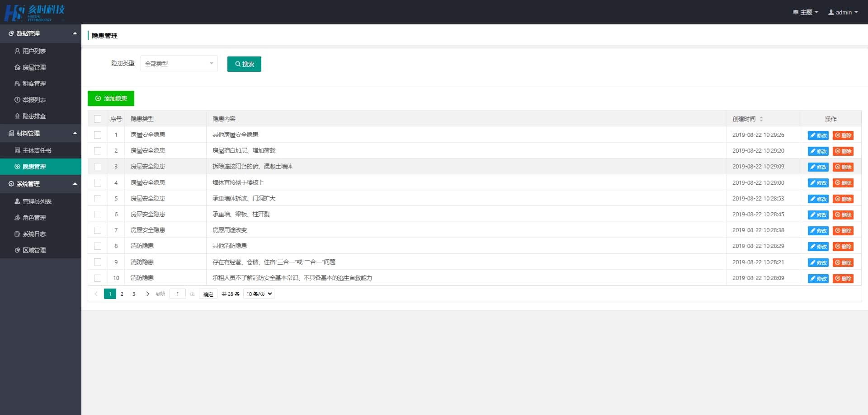868x415 pixels.
Task: Click 删除 for row 2 房屋擅自加层、增加荷载
Action: pyautogui.click(x=843, y=151)
